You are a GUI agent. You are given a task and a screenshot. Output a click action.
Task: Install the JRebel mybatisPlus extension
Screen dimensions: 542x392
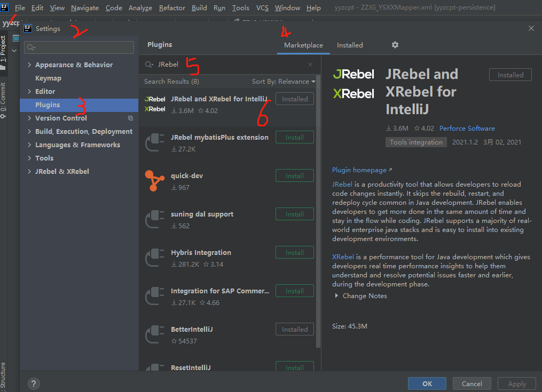[x=294, y=137]
